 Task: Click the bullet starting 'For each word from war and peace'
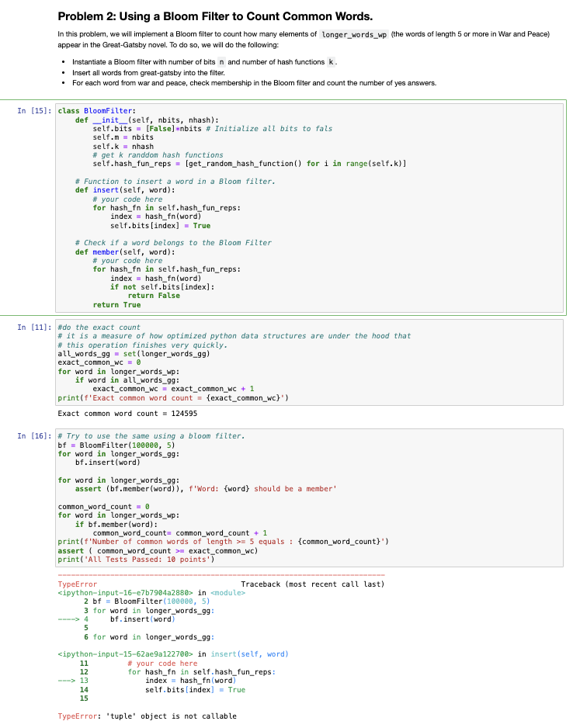tap(254, 83)
